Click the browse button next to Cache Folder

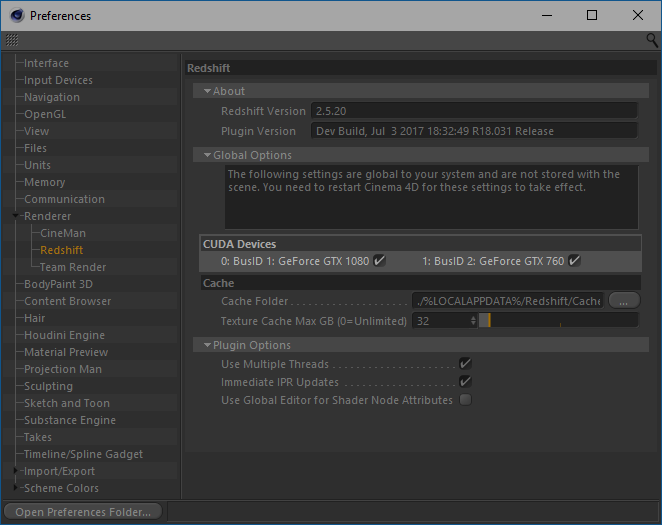(x=624, y=301)
